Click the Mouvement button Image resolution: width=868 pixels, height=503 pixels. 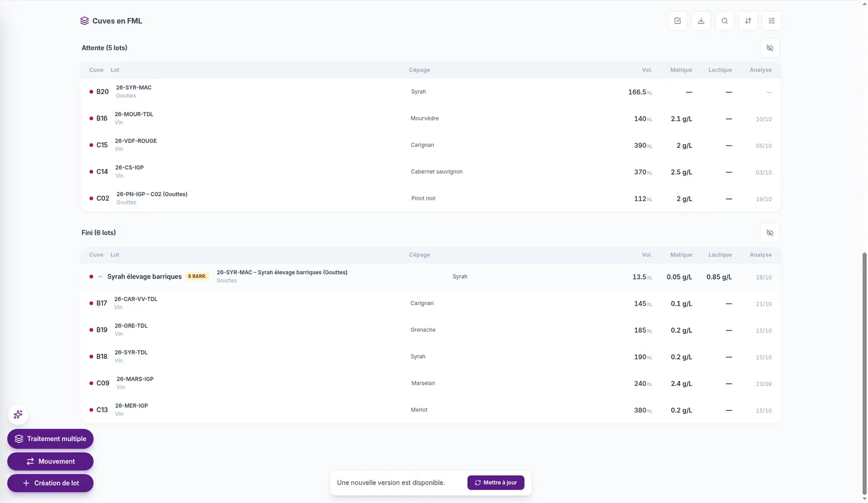(x=50, y=461)
